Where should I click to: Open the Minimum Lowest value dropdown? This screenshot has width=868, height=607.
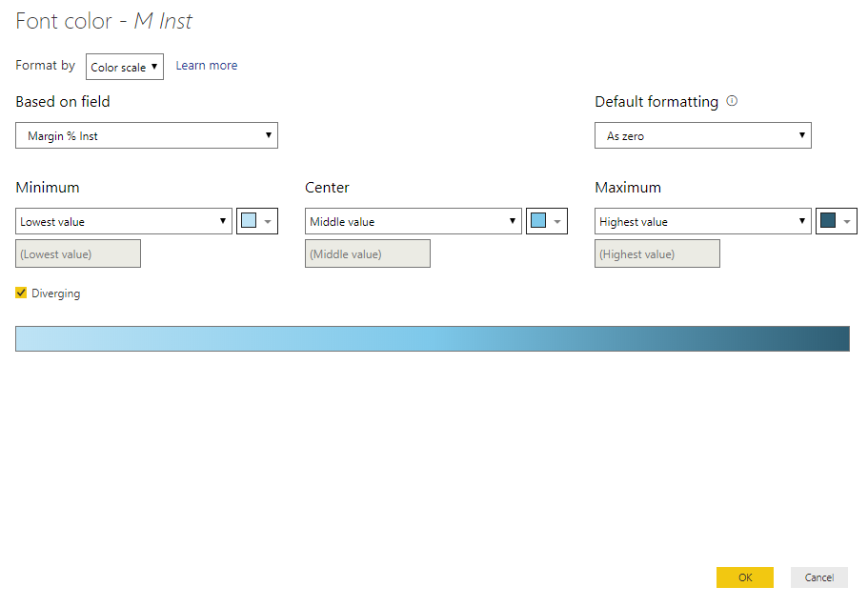(123, 220)
